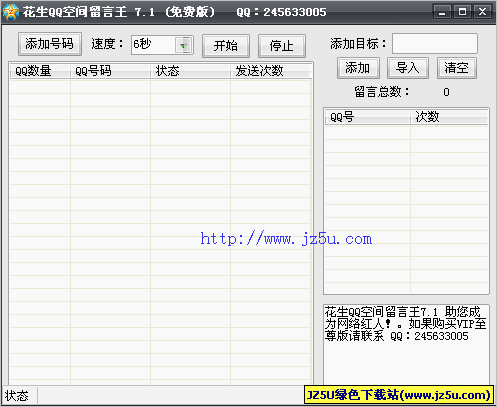Open the http://www.jz5u.com link
This screenshot has width=497, height=407.
[x=286, y=239]
